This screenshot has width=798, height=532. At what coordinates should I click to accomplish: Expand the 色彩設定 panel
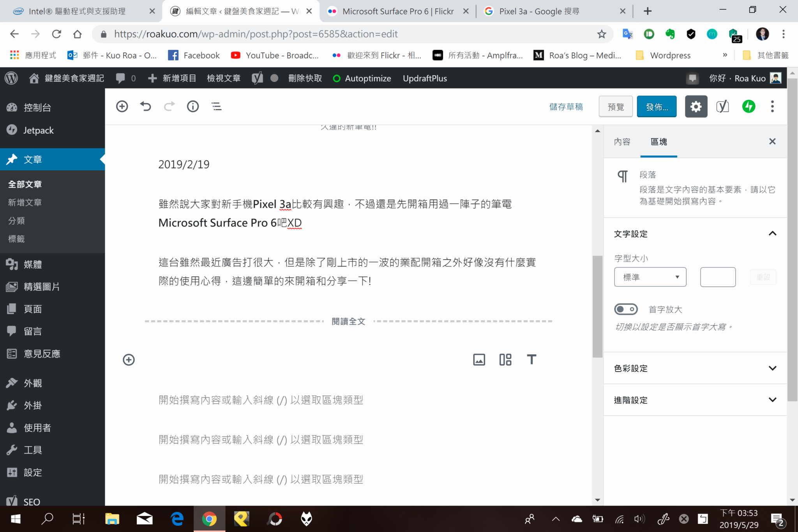tap(695, 368)
